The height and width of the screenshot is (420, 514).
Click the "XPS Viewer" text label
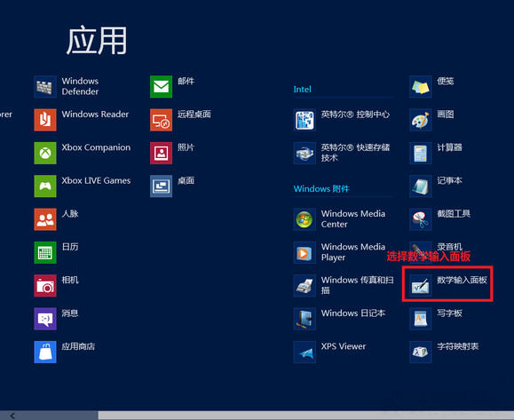click(344, 346)
